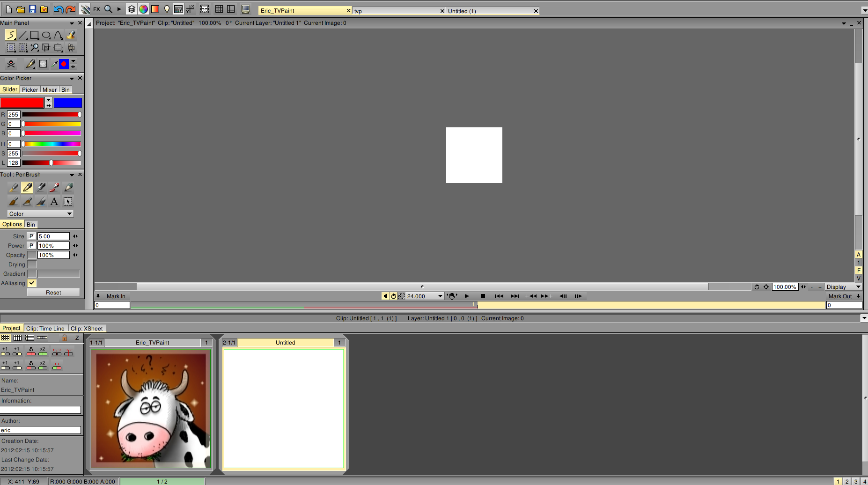The image size is (868, 485).
Task: Toggle the layers stack panel icon
Action: [x=132, y=9]
